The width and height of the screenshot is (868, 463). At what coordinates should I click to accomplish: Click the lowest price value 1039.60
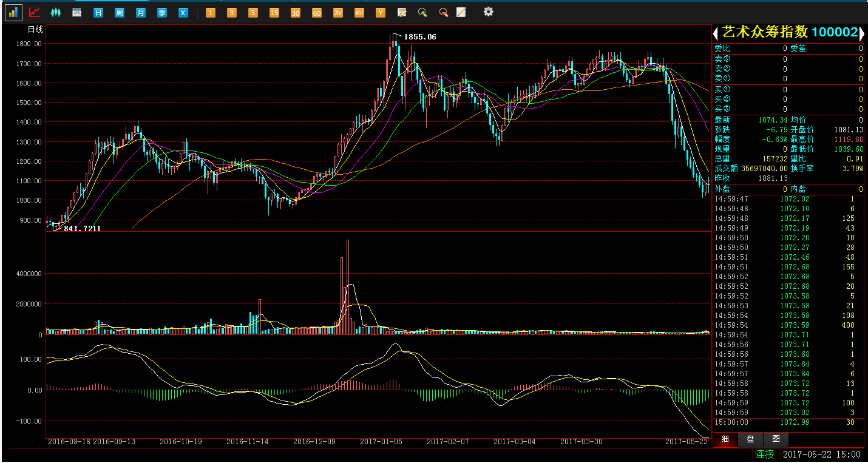coord(848,149)
